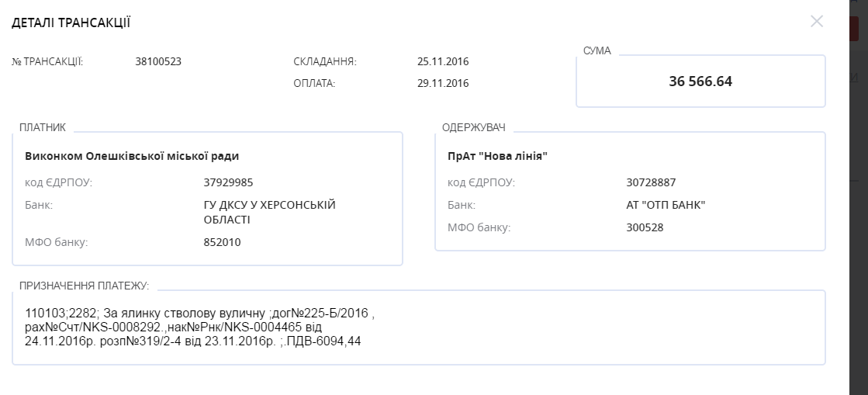Select transaction number 38100523
The image size is (868, 395).
point(158,61)
